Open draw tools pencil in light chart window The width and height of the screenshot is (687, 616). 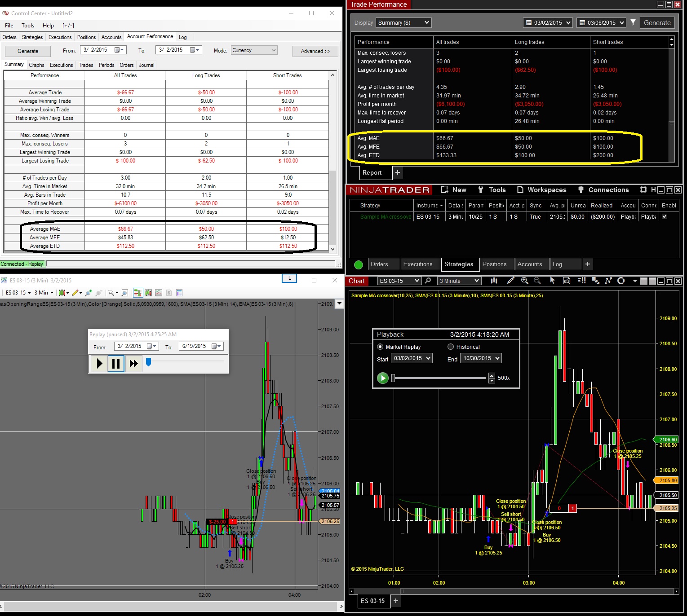click(76, 293)
